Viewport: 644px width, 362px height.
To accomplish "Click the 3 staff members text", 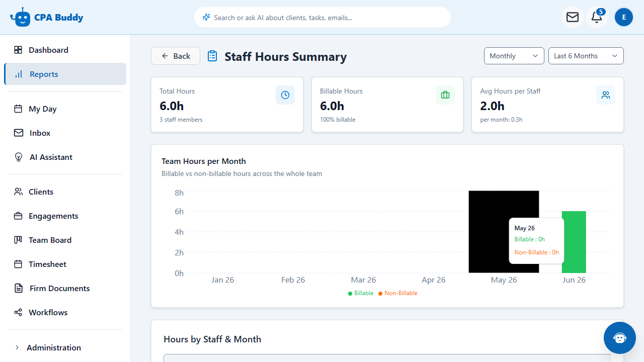I will point(181,120).
